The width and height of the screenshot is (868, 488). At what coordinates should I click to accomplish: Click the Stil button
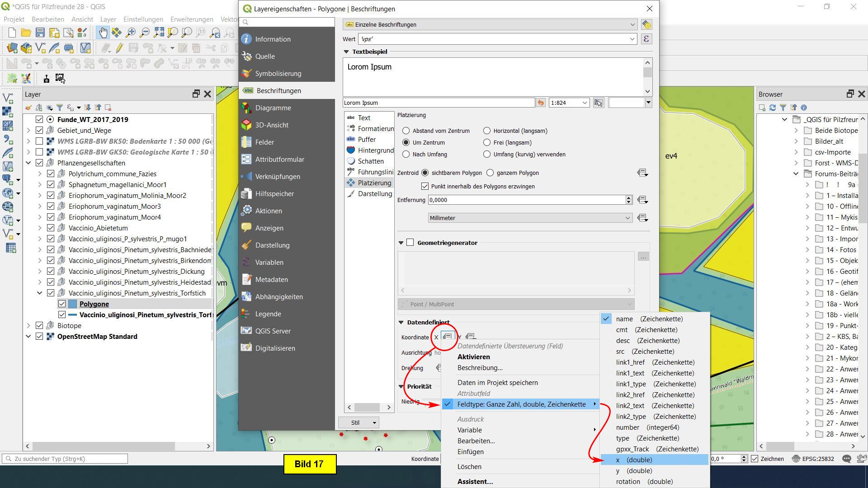pyautogui.click(x=355, y=422)
